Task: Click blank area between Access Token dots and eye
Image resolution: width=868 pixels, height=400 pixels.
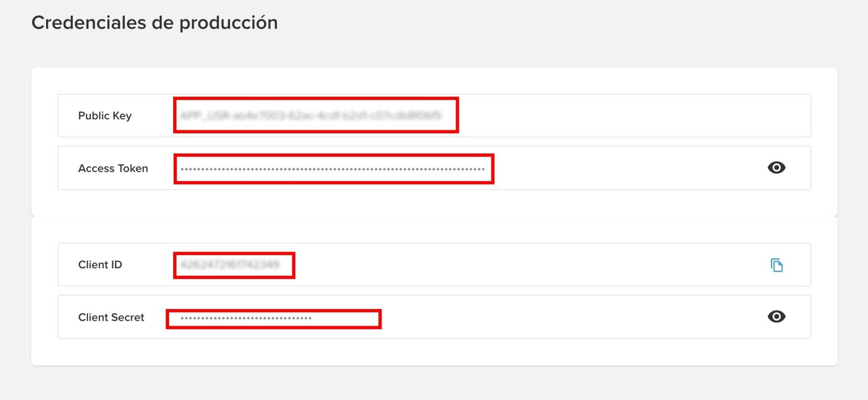Action: click(x=633, y=168)
